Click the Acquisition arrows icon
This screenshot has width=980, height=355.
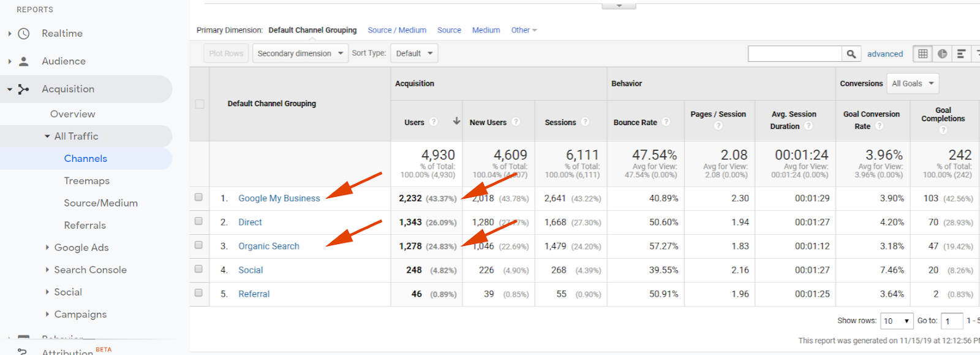(x=24, y=90)
